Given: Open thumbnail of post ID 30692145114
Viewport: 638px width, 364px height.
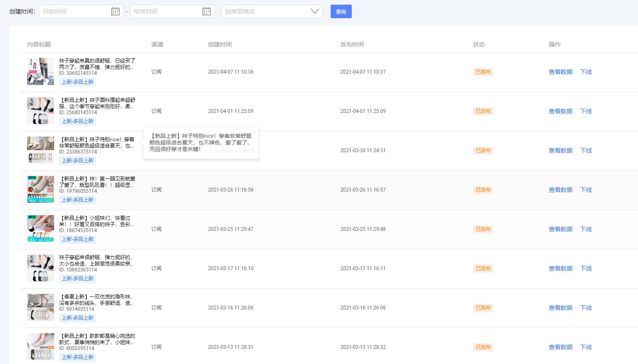Looking at the screenshot, I should (41, 71).
